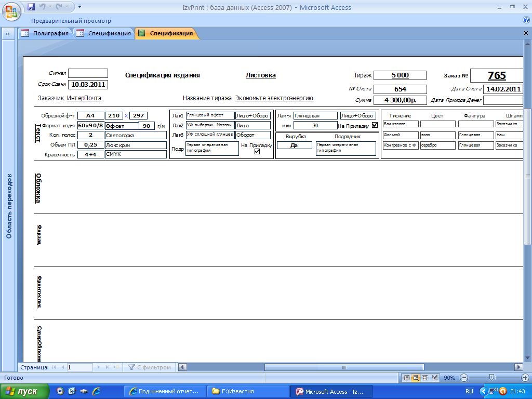Open F:\Известия folder taskbar button
Viewport: 532px width, 399px height.
click(248, 391)
